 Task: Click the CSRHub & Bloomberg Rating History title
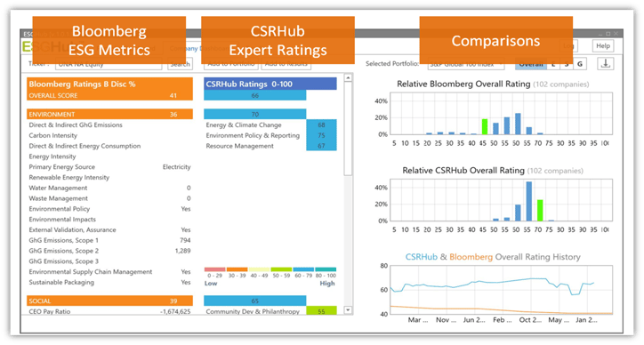click(493, 257)
